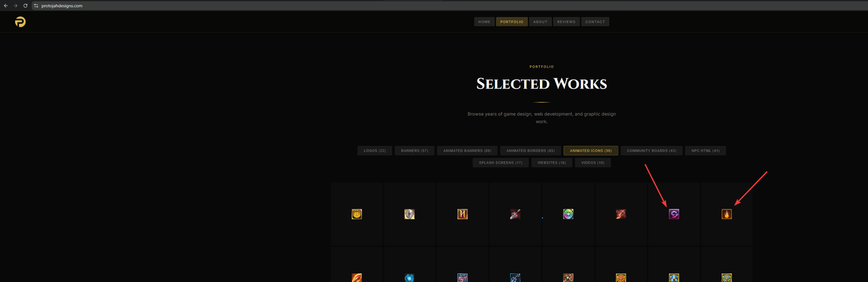This screenshot has height=282, width=868.
Task: Navigate to Reviews
Action: click(x=566, y=22)
